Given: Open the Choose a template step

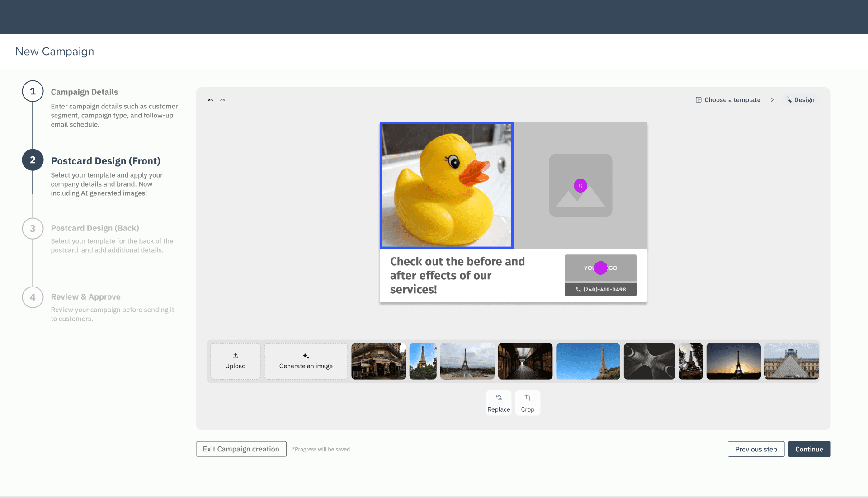Looking at the screenshot, I should point(728,100).
